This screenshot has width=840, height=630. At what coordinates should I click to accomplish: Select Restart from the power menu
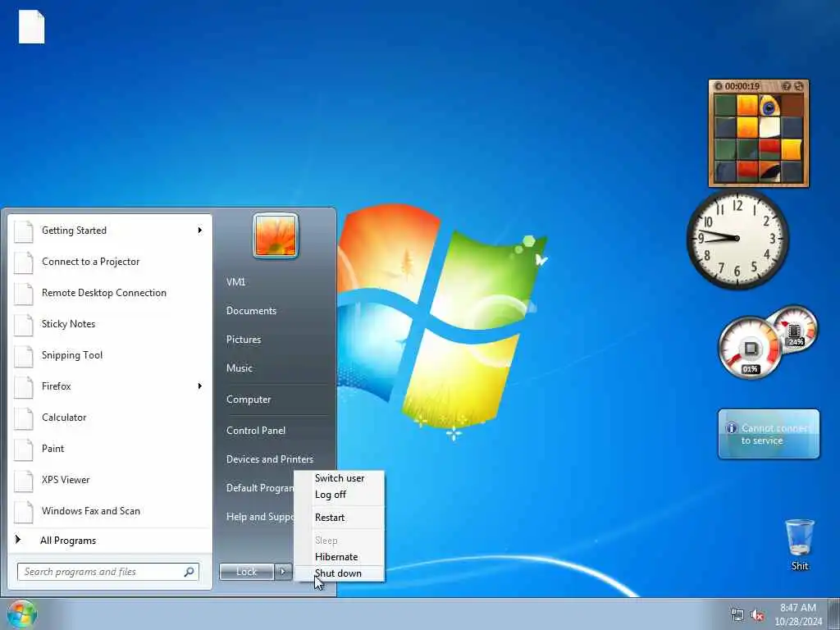330,518
